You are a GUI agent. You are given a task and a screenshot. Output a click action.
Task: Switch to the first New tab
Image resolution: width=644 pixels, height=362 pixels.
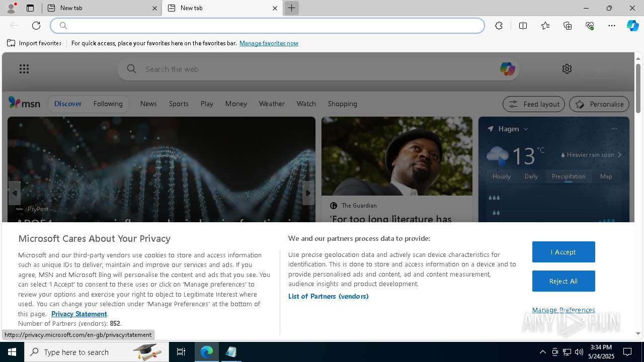[101, 8]
